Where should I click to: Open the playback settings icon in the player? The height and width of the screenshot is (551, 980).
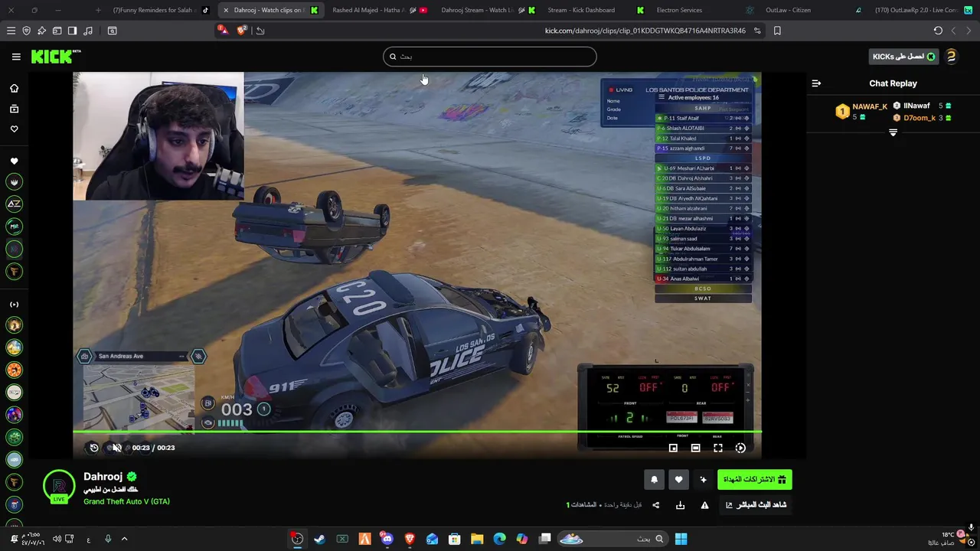pyautogui.click(x=740, y=448)
